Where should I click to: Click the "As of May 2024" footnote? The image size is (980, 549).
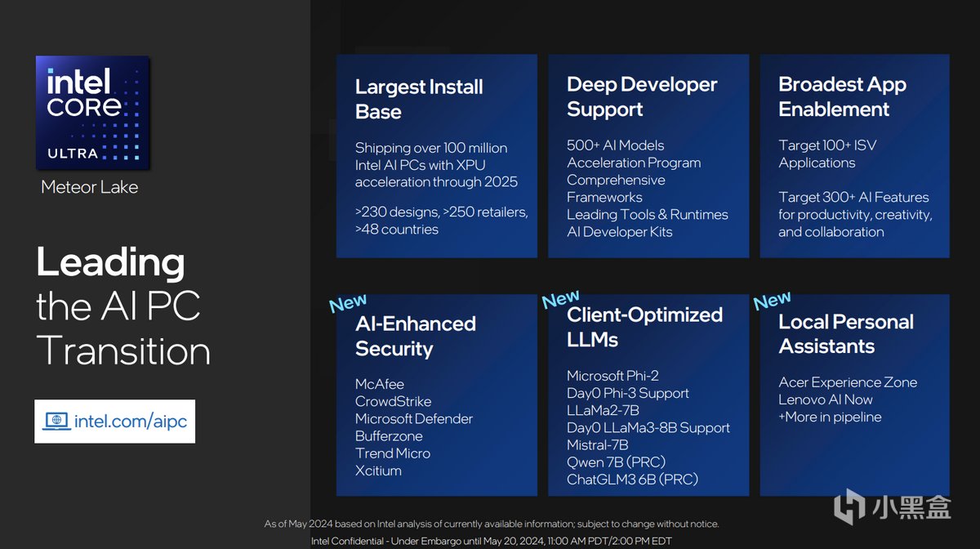[x=492, y=524]
